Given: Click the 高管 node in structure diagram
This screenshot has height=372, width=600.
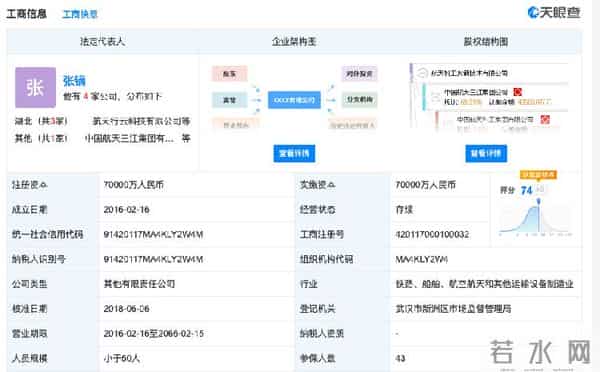Looking at the screenshot, I should (x=230, y=100).
